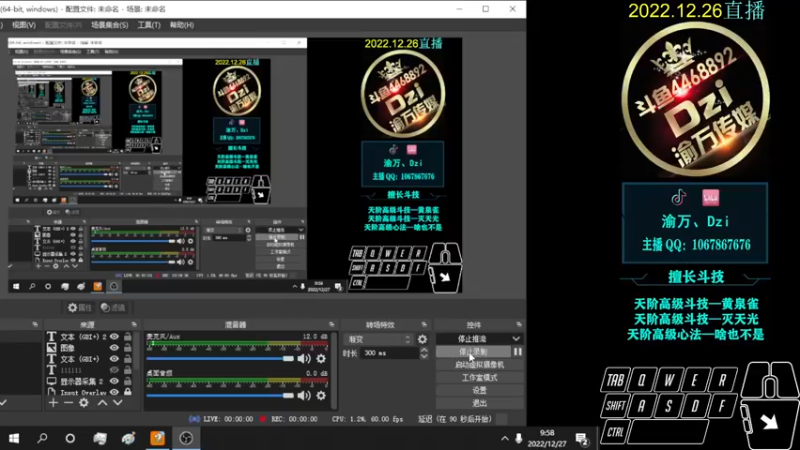
Task: Adjust the 桌面音频 volume slider
Action: tap(220, 395)
